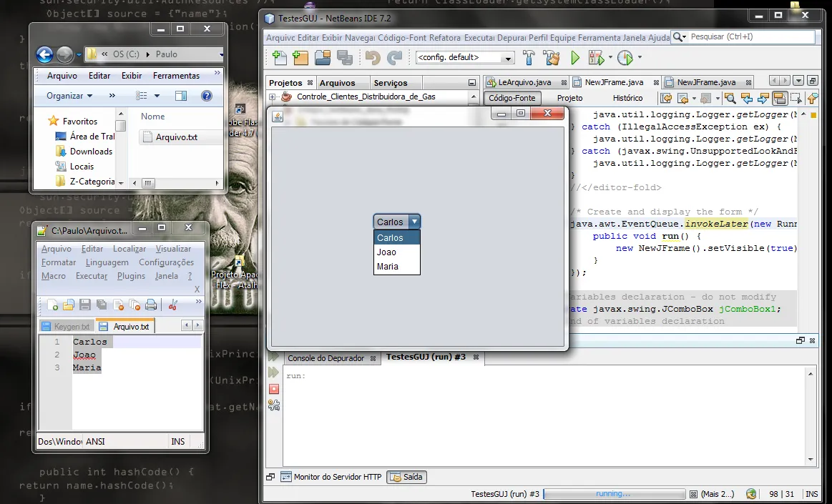Image resolution: width=832 pixels, height=504 pixels.
Task: Select Maria from the combo box list
Action: (x=387, y=267)
